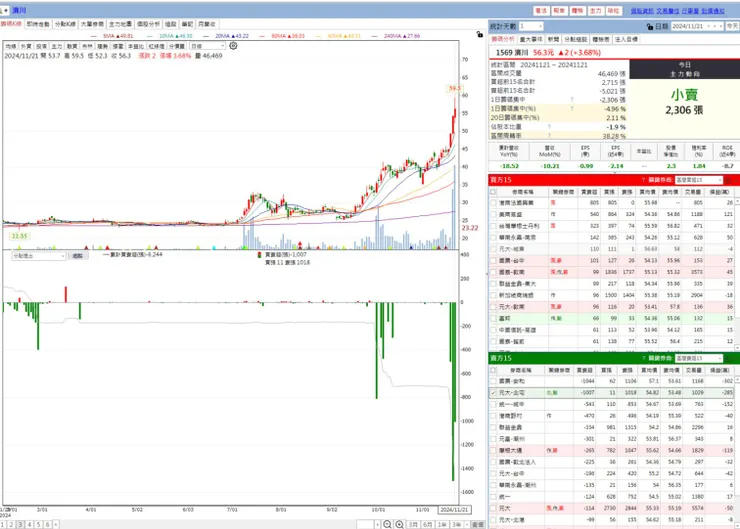Viewport: 740px width, 529px height.
Task: Tick the checkbox for 美商高盛
Action: (x=493, y=214)
